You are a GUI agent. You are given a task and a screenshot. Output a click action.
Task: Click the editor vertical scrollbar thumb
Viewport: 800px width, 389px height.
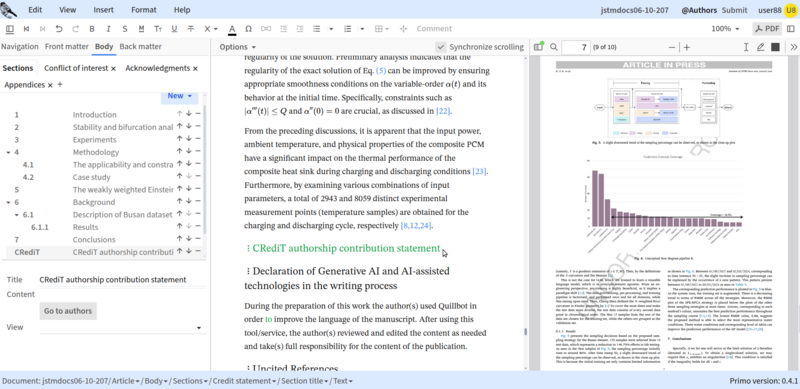525,332
